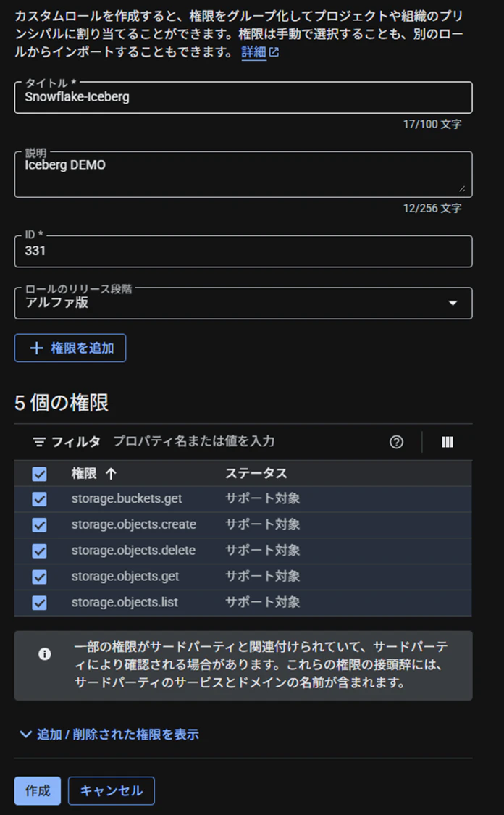
Task: Uncheck the storage.objects.get permission checkbox
Action: click(40, 577)
